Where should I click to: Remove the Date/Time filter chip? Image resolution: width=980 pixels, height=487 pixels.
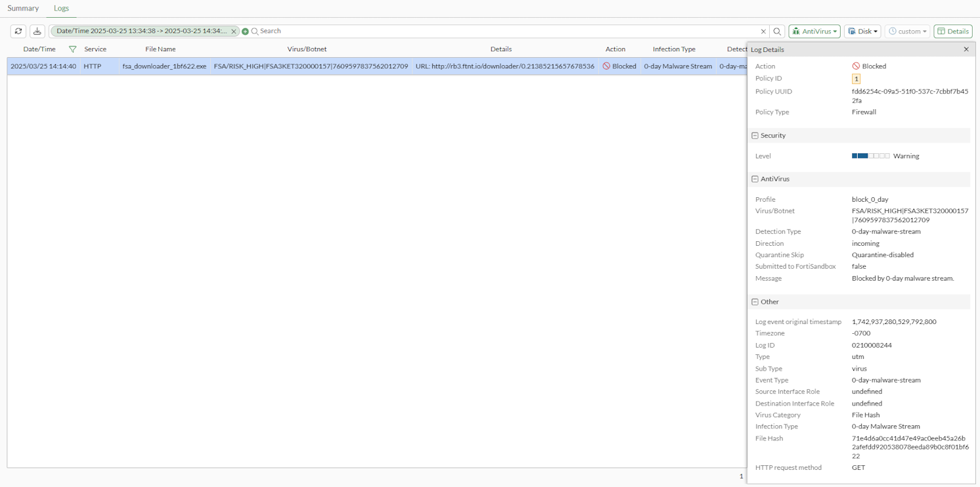click(x=234, y=31)
